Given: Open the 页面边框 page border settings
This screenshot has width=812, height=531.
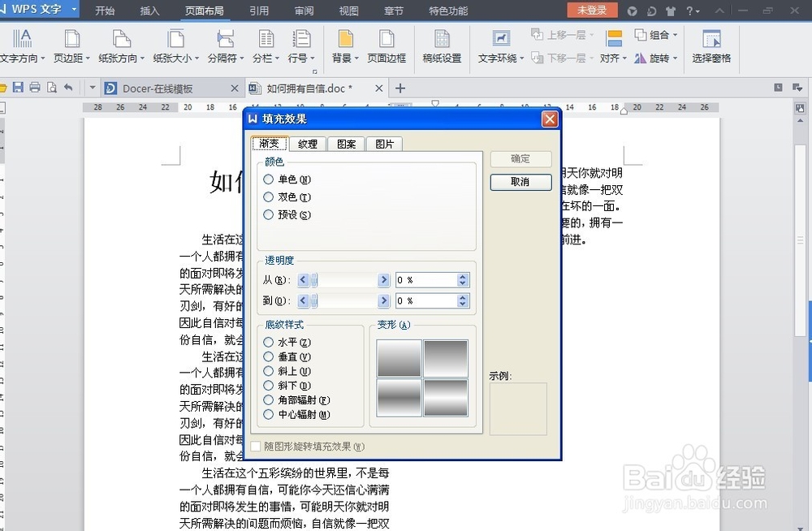Looking at the screenshot, I should (387, 45).
